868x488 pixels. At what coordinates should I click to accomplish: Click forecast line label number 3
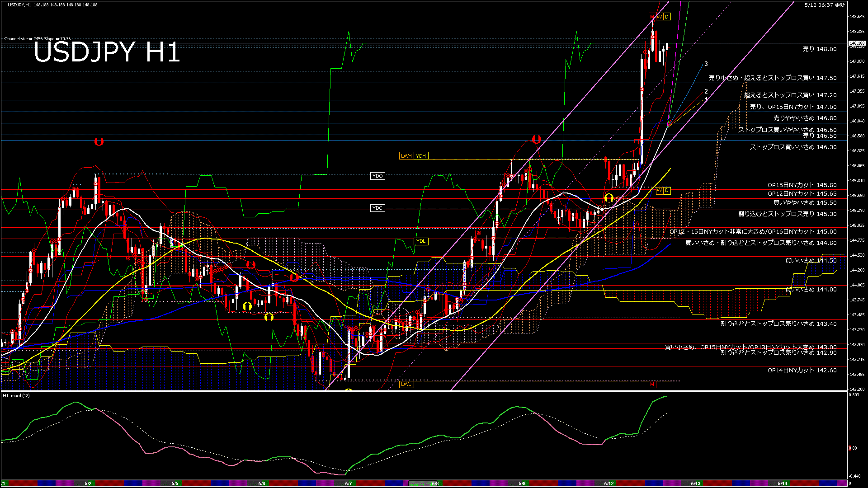click(706, 64)
